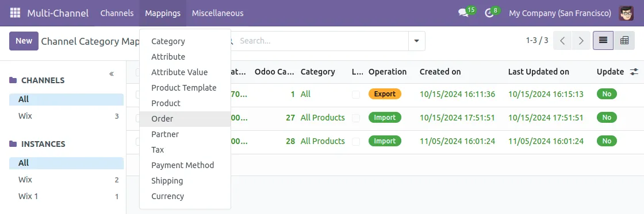Select Currency from Mappings menu
The width and height of the screenshot is (644, 214).
[x=185, y=196]
